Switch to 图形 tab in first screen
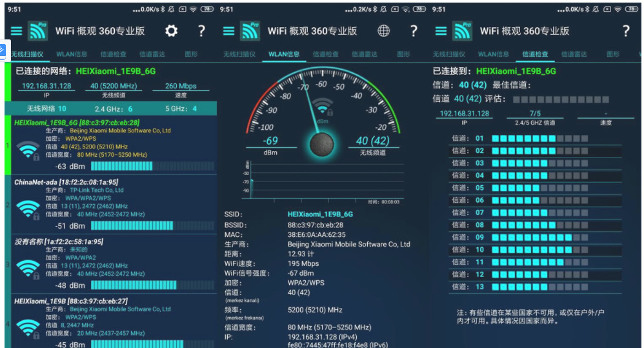The image size is (644, 348). 191,54
